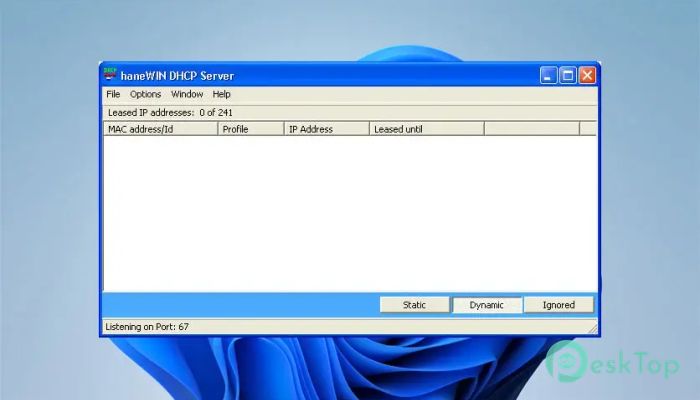This screenshot has height=400, width=700.
Task: Open the Options menu
Action: [x=146, y=94]
